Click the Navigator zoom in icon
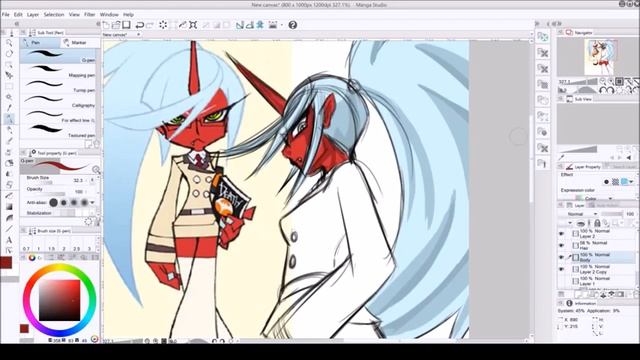Image resolution: width=640 pixels, height=360 pixels. (611, 82)
